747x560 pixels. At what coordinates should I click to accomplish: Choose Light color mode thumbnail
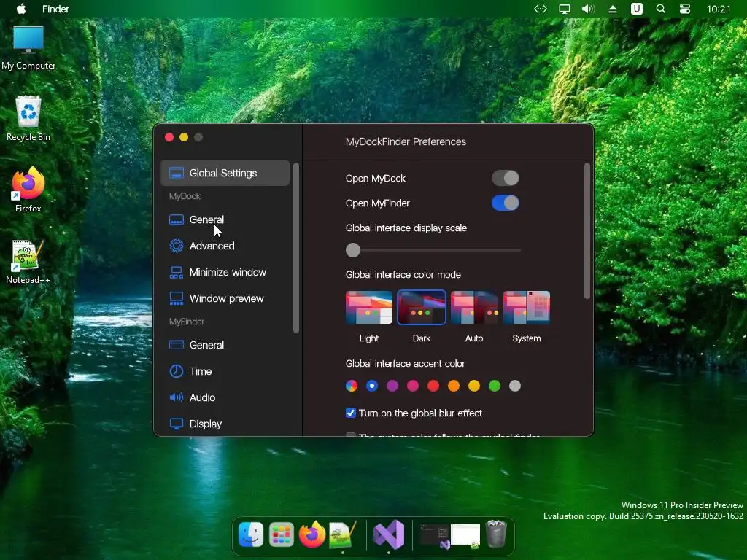(x=368, y=308)
